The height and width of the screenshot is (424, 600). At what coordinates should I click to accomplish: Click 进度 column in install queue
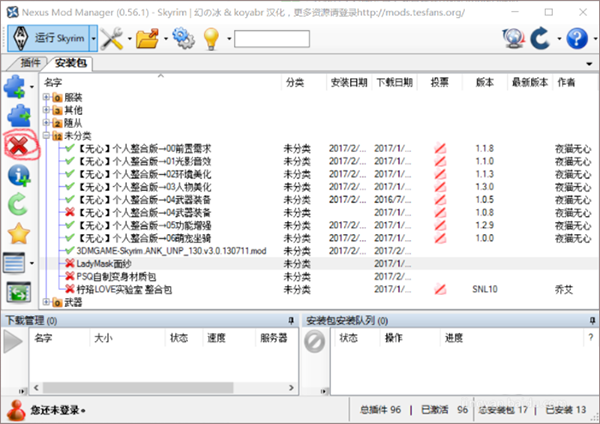click(x=453, y=338)
